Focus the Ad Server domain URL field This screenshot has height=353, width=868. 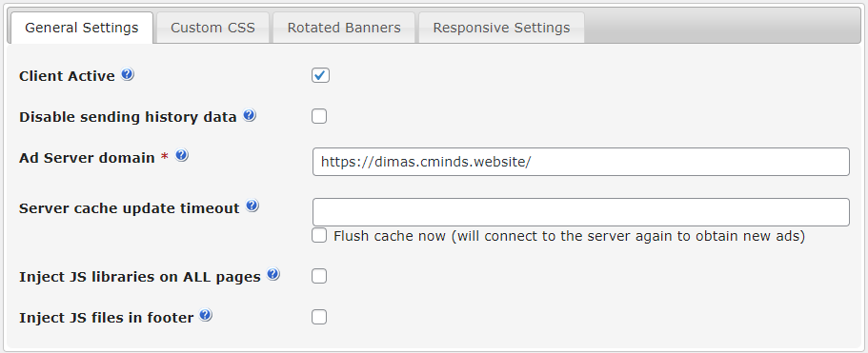pyautogui.click(x=580, y=162)
